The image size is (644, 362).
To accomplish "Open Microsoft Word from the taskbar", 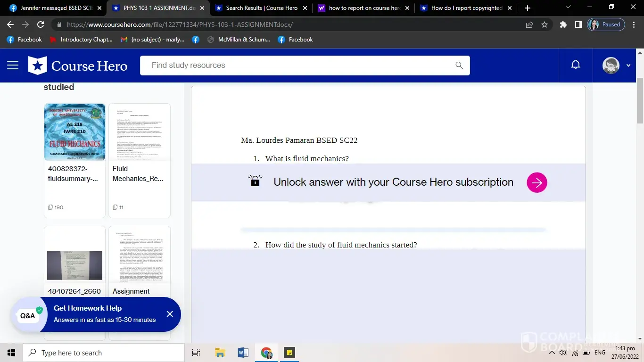I will [x=243, y=353].
